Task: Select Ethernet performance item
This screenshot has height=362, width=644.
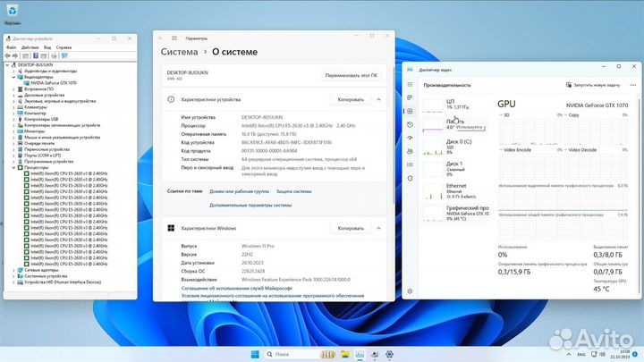Action: click(x=455, y=191)
